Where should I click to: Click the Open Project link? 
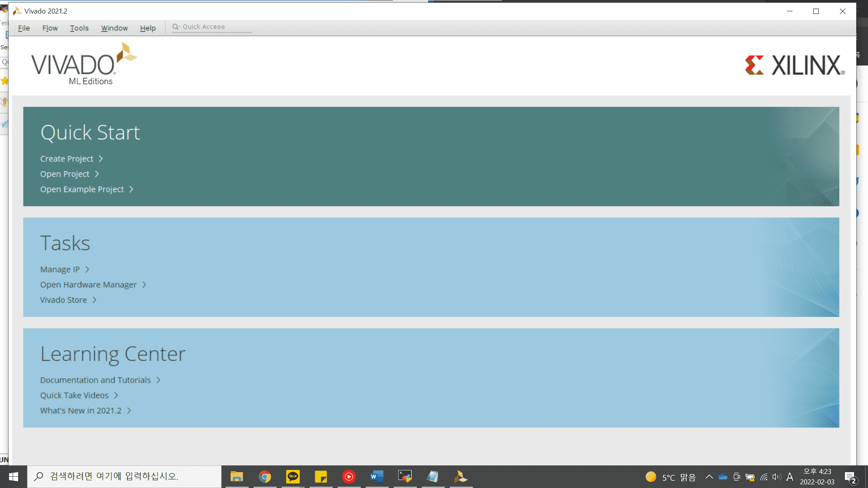point(65,174)
